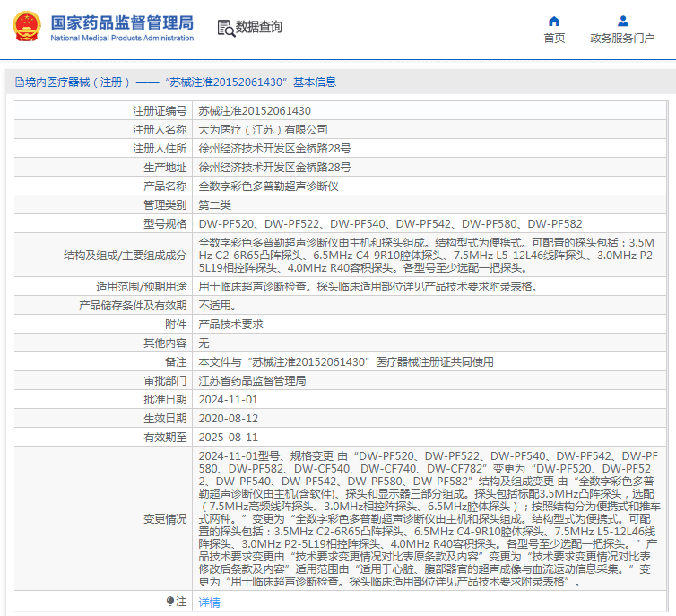The height and width of the screenshot is (616, 676).
Task: Select expiry date 2025-08-11
Action: pyautogui.click(x=228, y=438)
